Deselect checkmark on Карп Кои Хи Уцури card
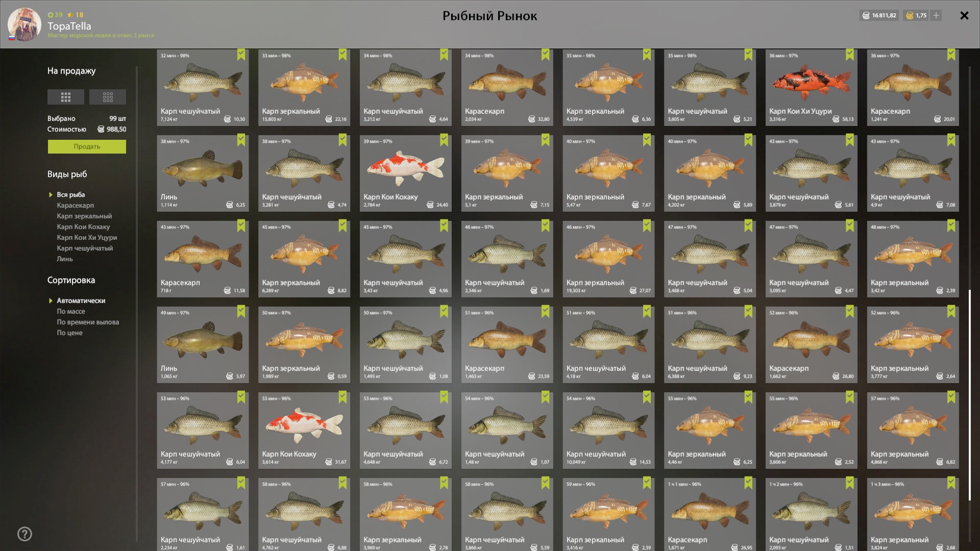Image resolution: width=980 pixels, height=551 pixels. point(849,55)
